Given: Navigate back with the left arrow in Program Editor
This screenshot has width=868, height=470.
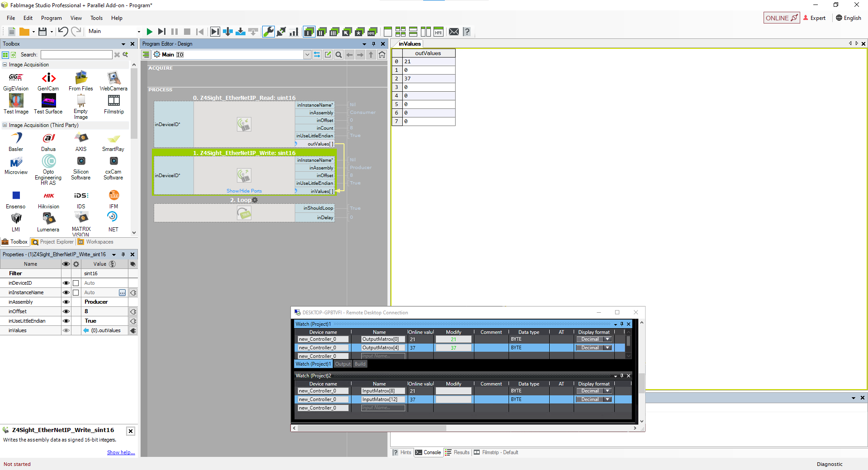Looking at the screenshot, I should click(x=349, y=55).
